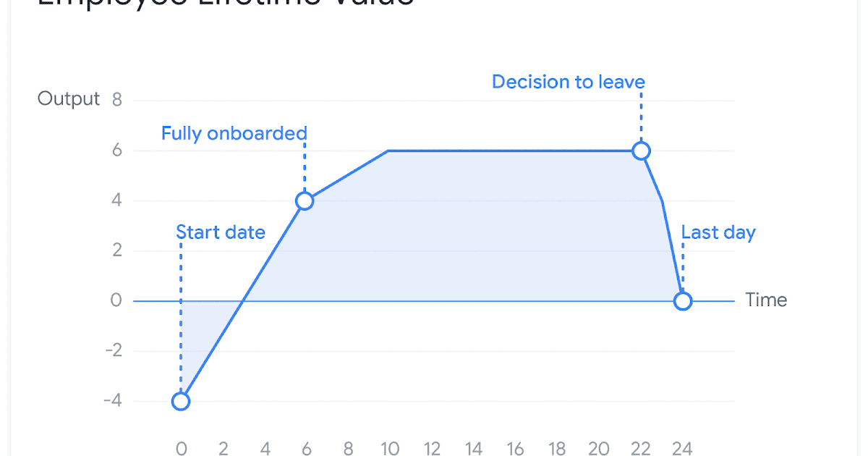Click the x-axis tick label 0
This screenshot has width=868, height=456.
[182, 449]
